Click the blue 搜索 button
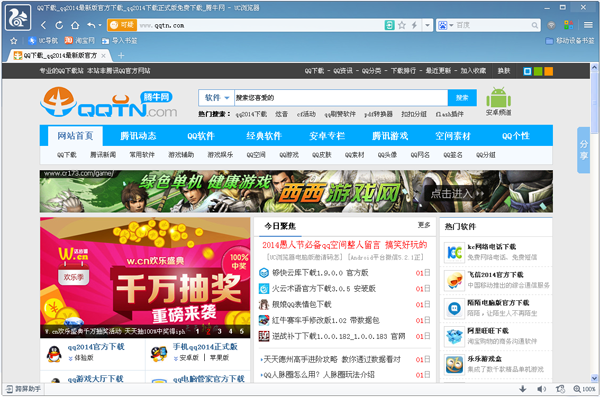Image resolution: width=600 pixels, height=397 pixels. coord(462,98)
